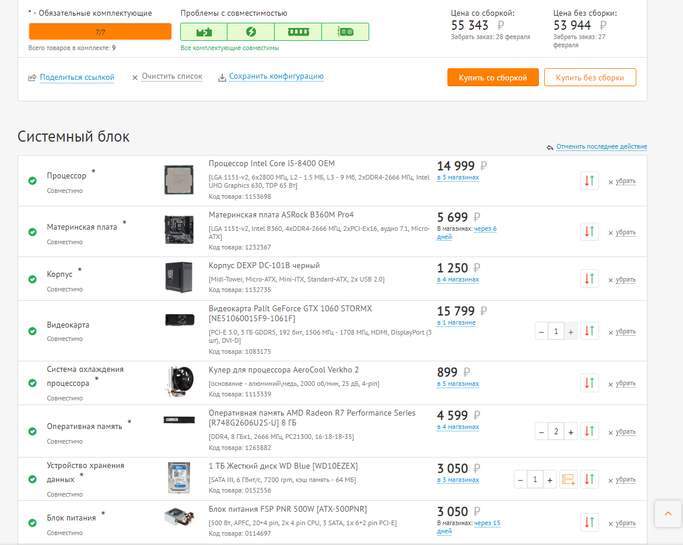Click Intel Core i5-8400 processor thumbnail
This screenshot has height=545, width=683.
coord(179,179)
